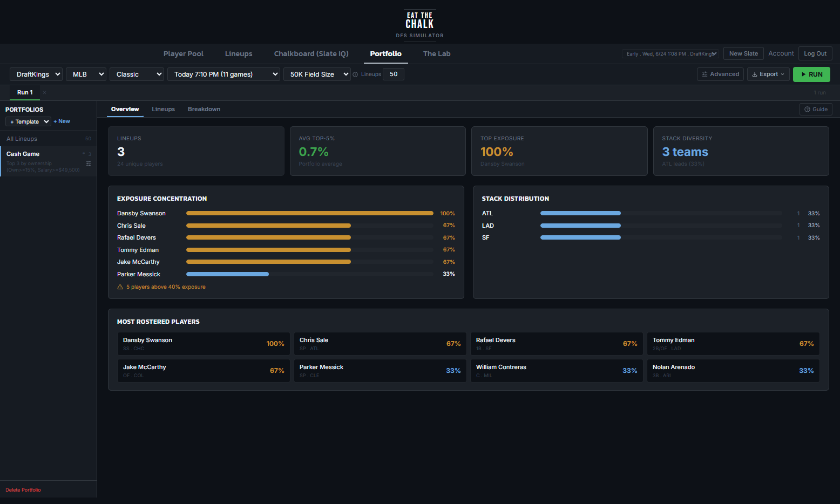This screenshot has height=504, width=840.
Task: Click Jake McCarthy most-rostered player card
Action: [x=204, y=371]
